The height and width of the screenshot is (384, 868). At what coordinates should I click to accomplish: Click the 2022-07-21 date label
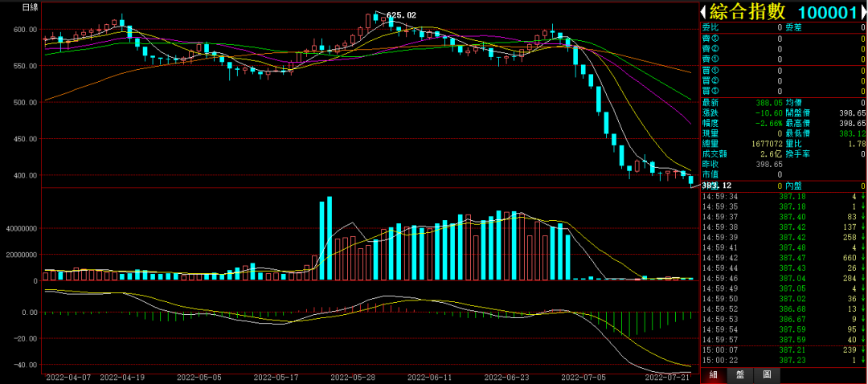point(668,378)
